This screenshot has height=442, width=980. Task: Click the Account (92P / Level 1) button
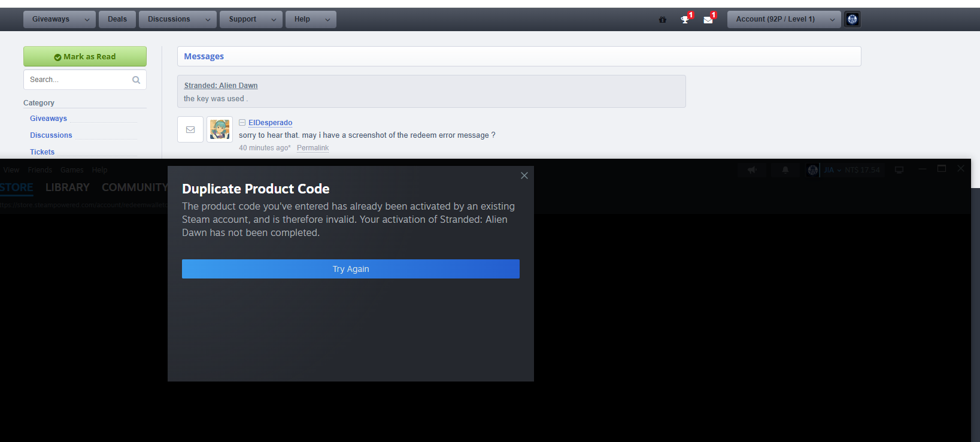[x=775, y=19]
